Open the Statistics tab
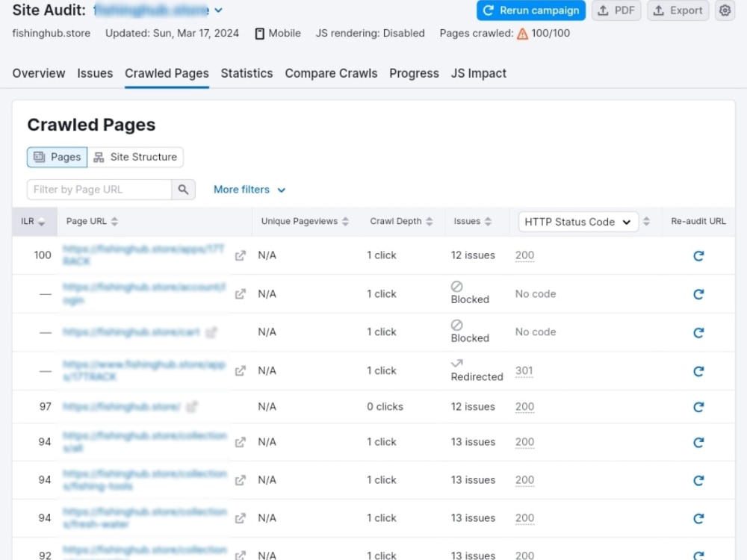Image resolution: width=747 pixels, height=560 pixels. click(247, 73)
